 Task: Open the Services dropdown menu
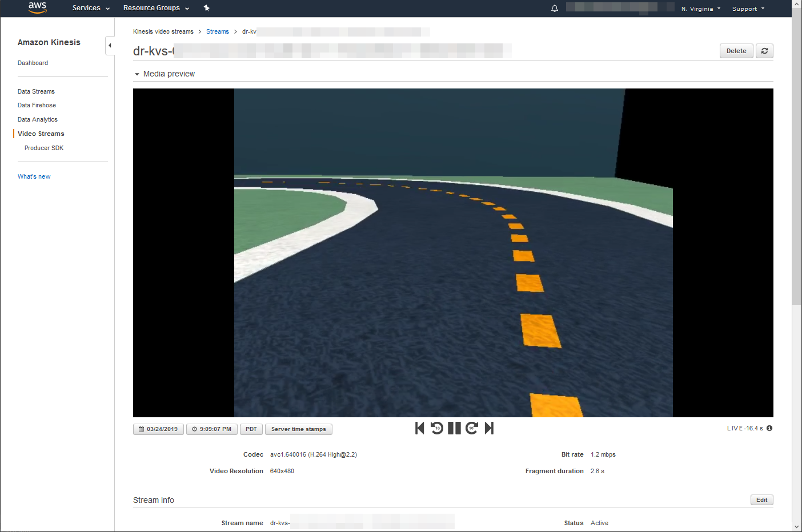click(91, 8)
